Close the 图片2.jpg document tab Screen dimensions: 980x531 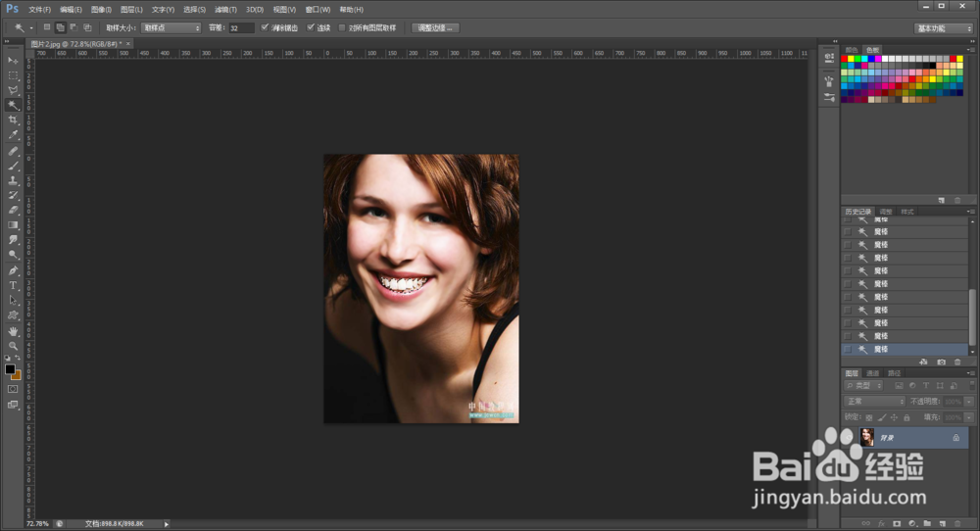pyautogui.click(x=128, y=44)
